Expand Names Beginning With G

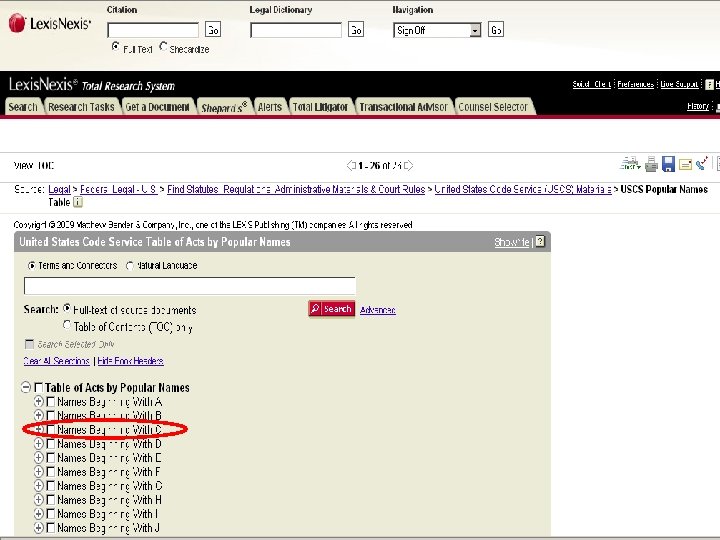pyautogui.click(x=39, y=485)
